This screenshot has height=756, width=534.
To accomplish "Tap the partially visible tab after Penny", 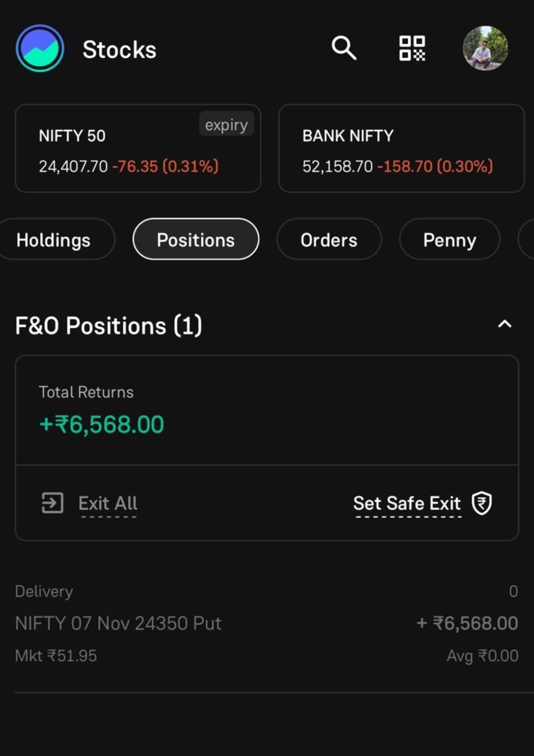I will coord(526,239).
